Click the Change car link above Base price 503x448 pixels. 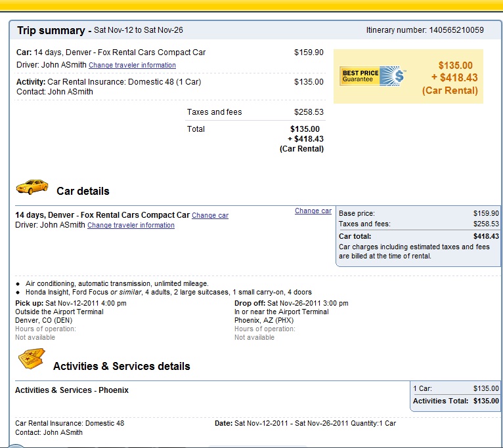coord(313,211)
